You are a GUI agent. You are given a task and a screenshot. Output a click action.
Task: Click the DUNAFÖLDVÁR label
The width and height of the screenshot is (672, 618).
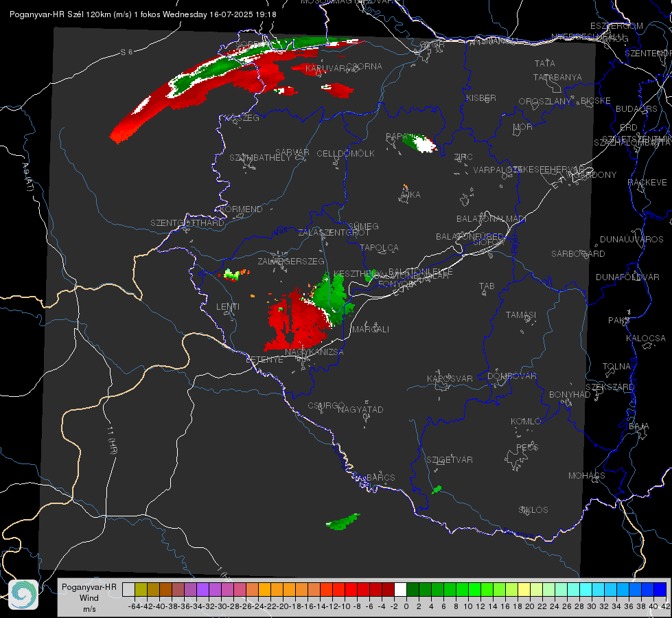[x=627, y=277]
